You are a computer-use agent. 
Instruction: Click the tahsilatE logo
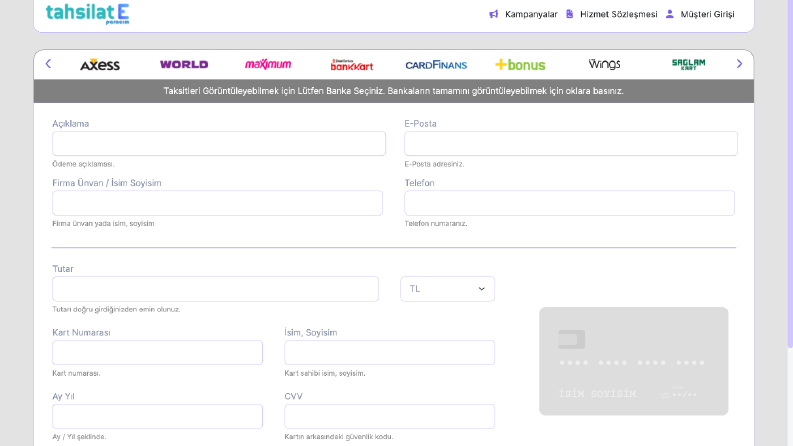pos(87,14)
